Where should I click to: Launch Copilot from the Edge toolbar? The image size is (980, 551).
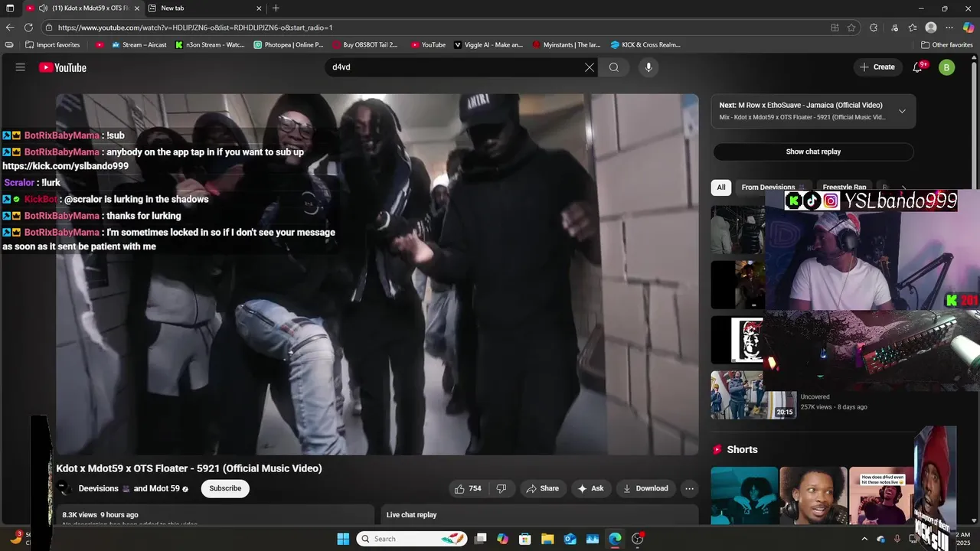click(x=969, y=28)
